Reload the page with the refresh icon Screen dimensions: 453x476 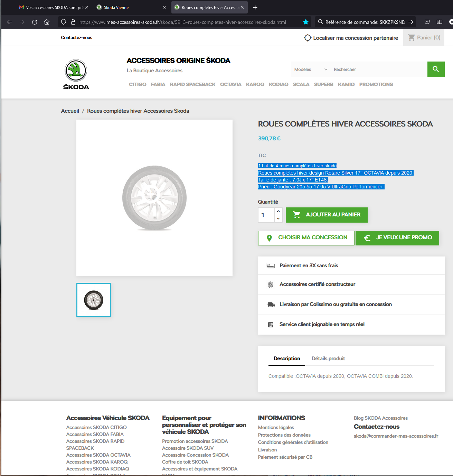(x=35, y=22)
